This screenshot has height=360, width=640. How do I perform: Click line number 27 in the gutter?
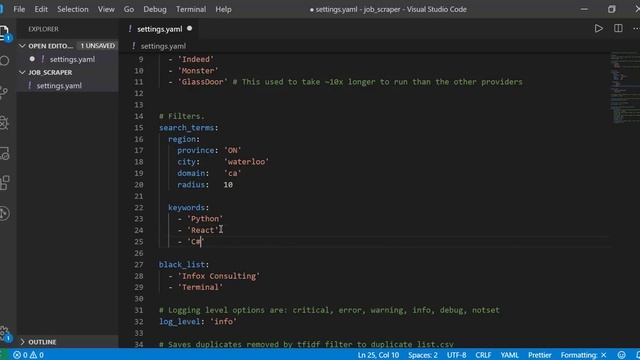tap(139, 264)
